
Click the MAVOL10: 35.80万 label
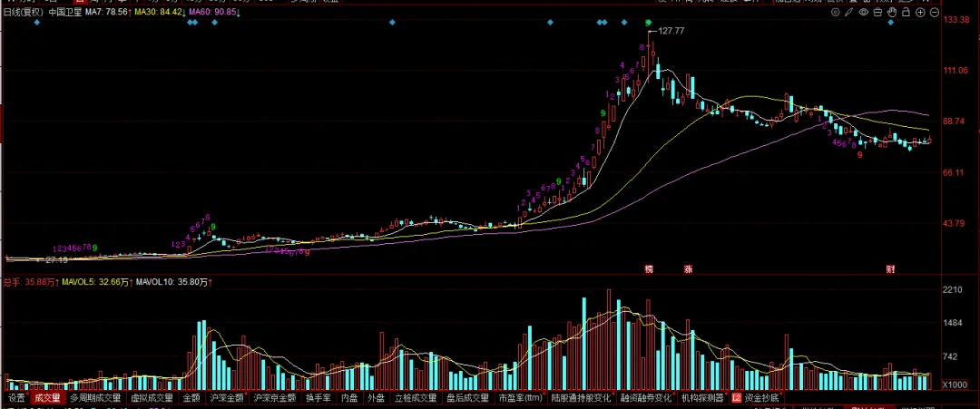click(x=174, y=282)
